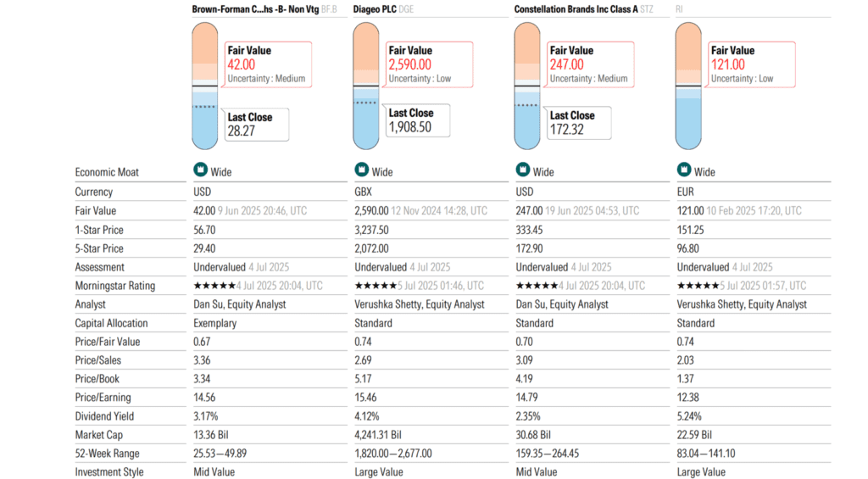
Task: Click the Last Close 1,908.50 callout box
Action: (x=415, y=120)
